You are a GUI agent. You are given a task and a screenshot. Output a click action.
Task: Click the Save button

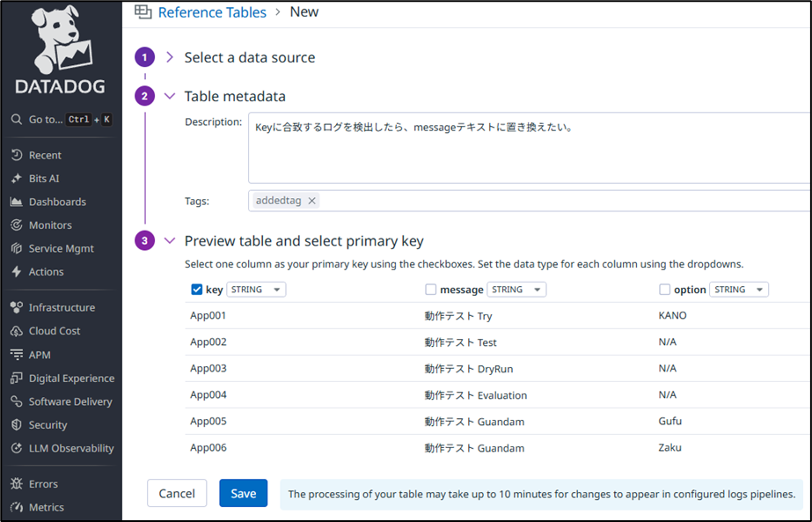[x=243, y=494]
